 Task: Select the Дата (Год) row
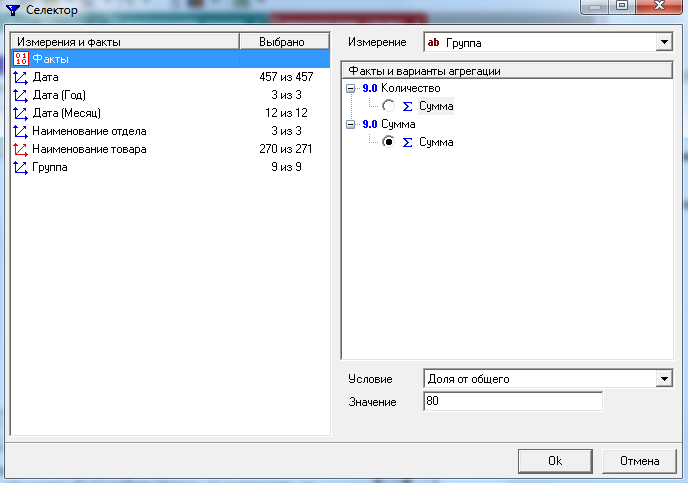[170, 95]
